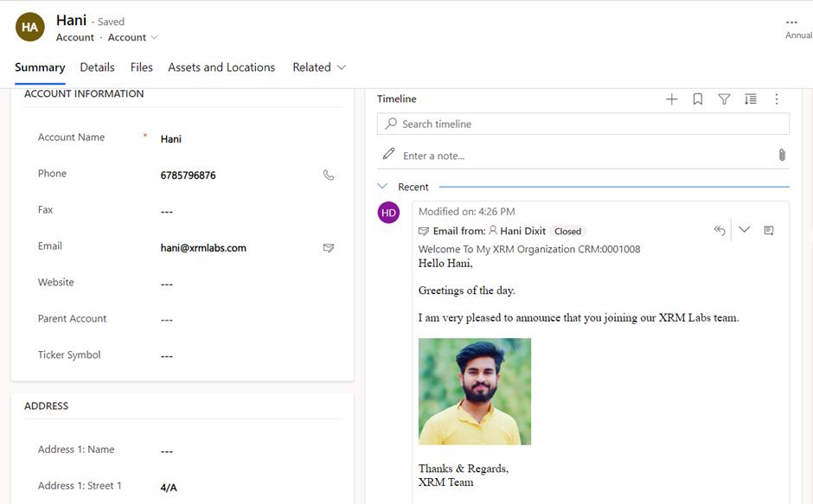This screenshot has height=504, width=813.
Task: Click the paperclip attachment icon in note
Action: pos(781,155)
